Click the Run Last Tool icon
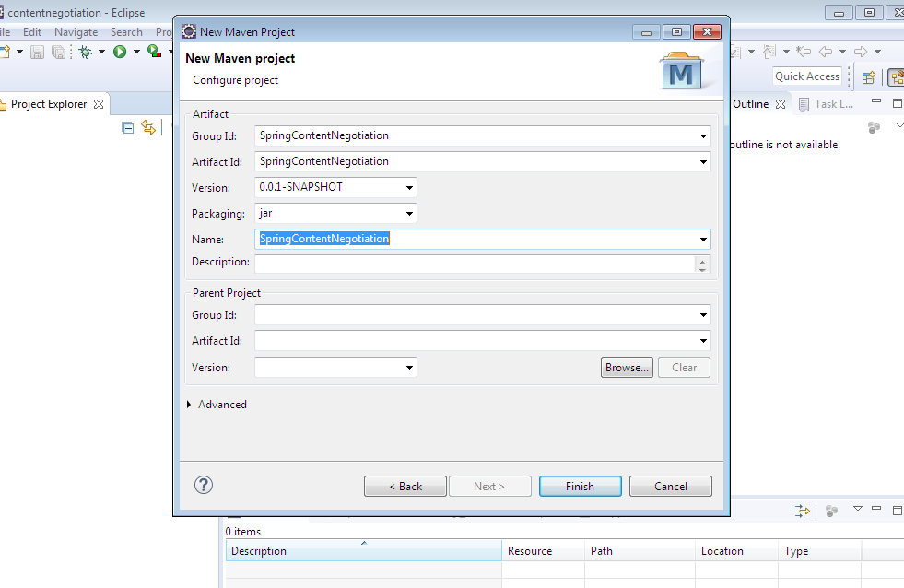 pyautogui.click(x=155, y=52)
